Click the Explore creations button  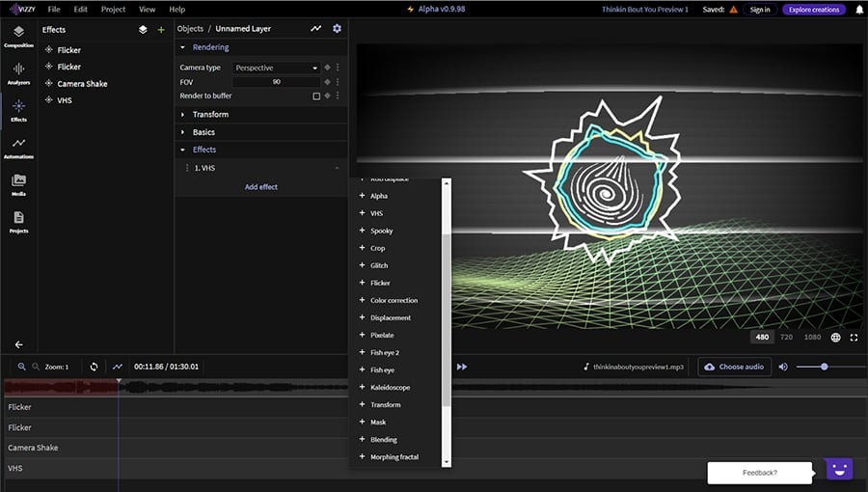(x=814, y=10)
